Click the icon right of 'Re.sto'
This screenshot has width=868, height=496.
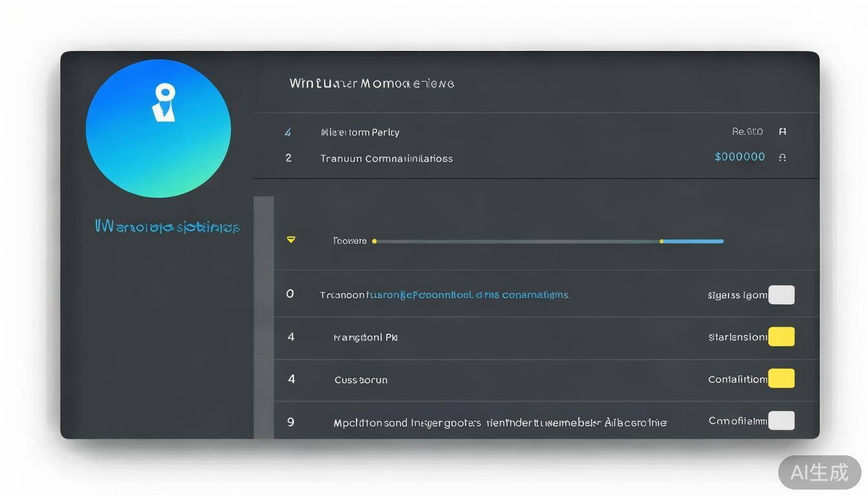(x=782, y=132)
